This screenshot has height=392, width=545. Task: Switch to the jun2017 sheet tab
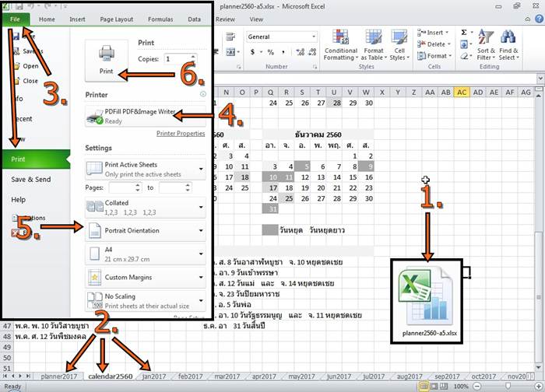pos(339,376)
